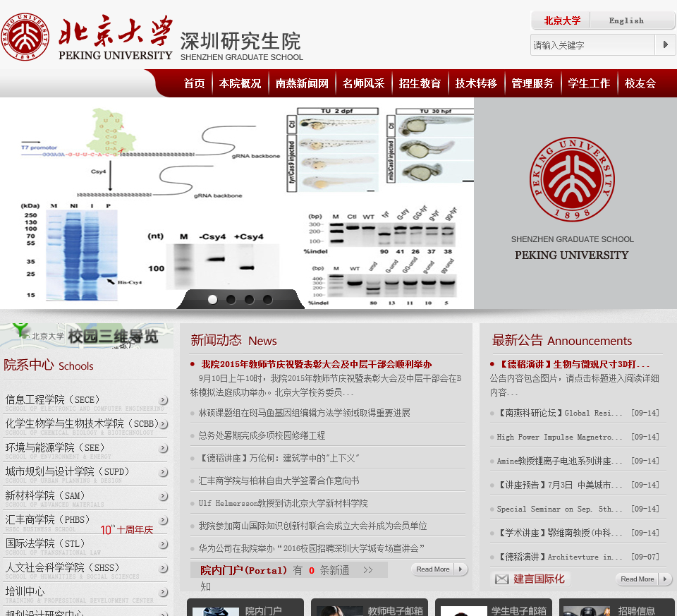Open announcement High Power Impulse Magnetro...
Viewport: 677px width, 616px height.
point(559,437)
